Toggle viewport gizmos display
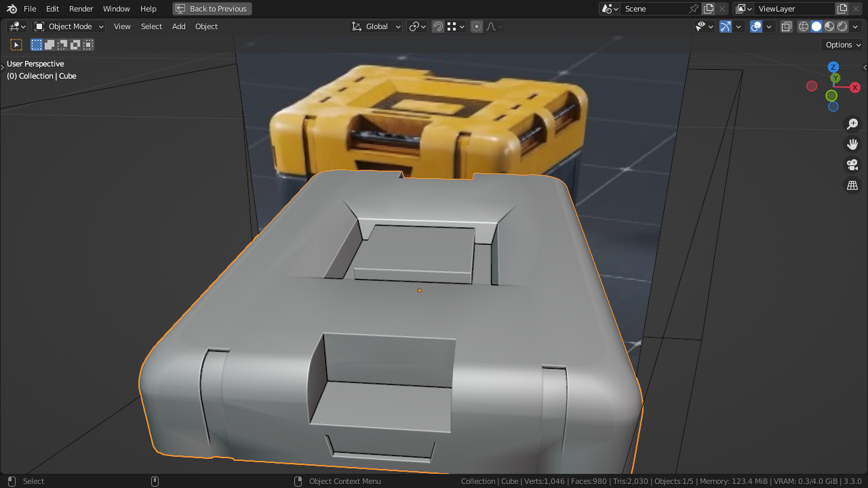Viewport: 868px width, 488px height. click(x=726, y=26)
